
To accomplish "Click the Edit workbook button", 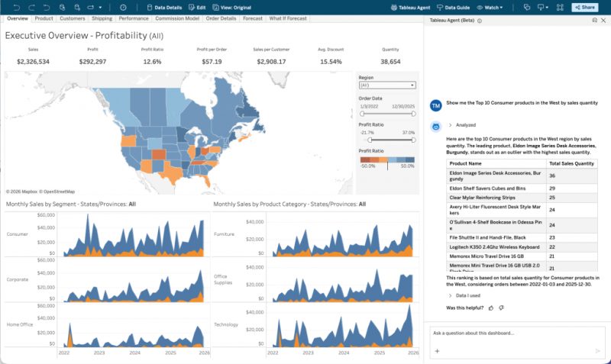I will pos(197,8).
